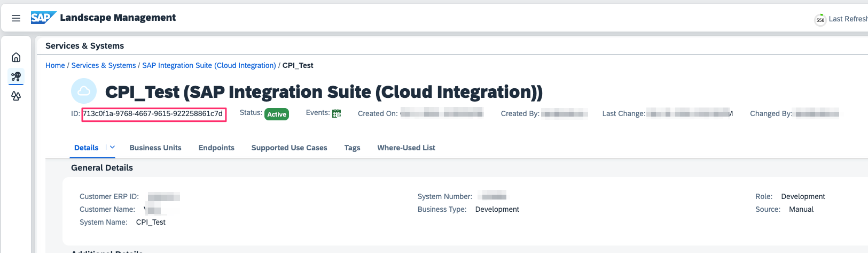Screen dimensions: 868x253
Task: Navigate to Services & Systems breadcrumb link
Action: 104,65
